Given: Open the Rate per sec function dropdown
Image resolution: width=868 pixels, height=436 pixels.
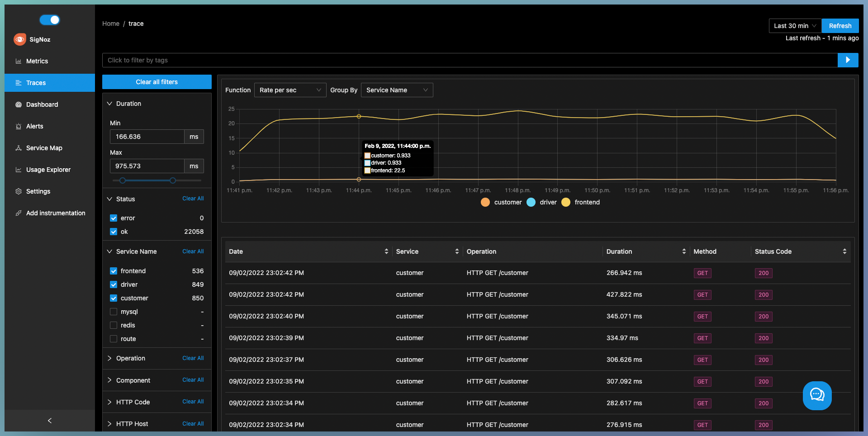Looking at the screenshot, I should 290,90.
